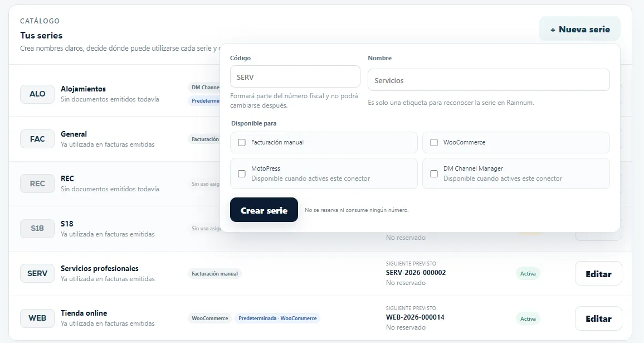
Task: Click the SERV series code badge
Action: click(x=37, y=273)
